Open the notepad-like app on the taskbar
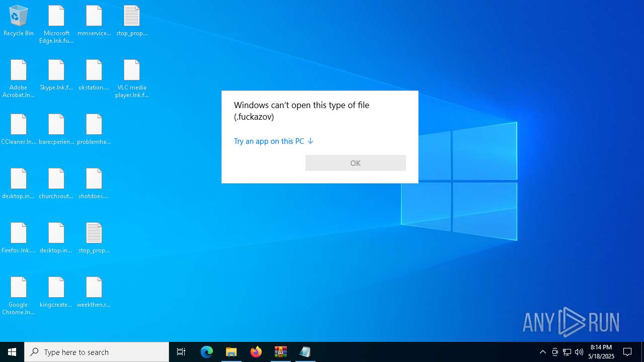This screenshot has height=362, width=644. 305,352
